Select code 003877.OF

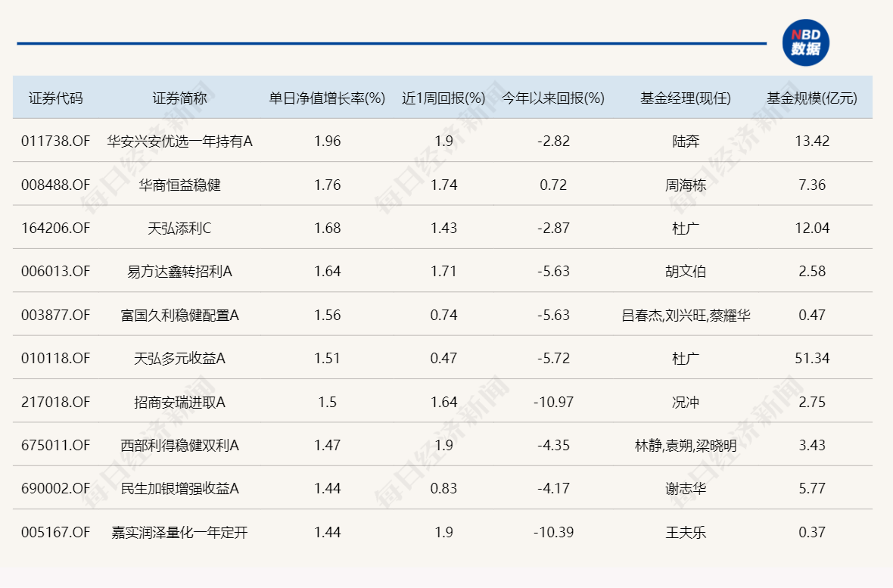pyautogui.click(x=56, y=315)
